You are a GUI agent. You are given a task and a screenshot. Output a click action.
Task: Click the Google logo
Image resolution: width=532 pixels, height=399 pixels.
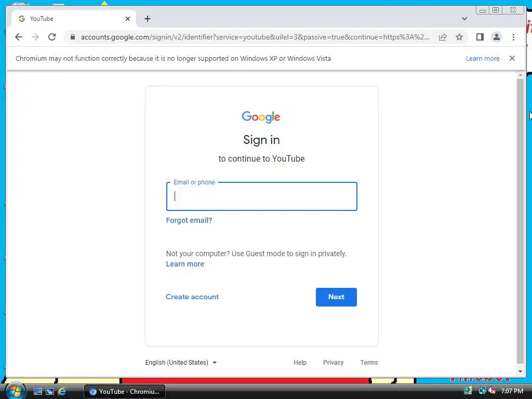(261, 117)
